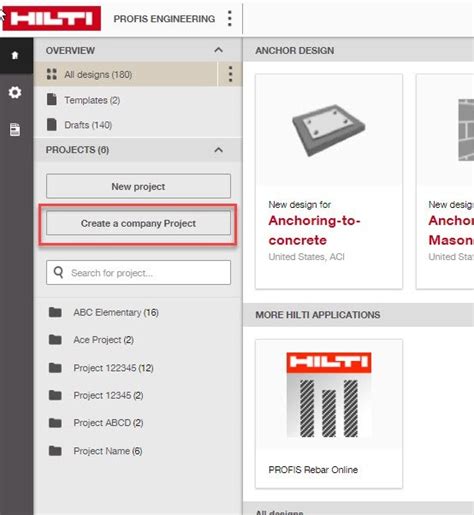
Task: Go to Home in sidebar
Action: (15, 55)
